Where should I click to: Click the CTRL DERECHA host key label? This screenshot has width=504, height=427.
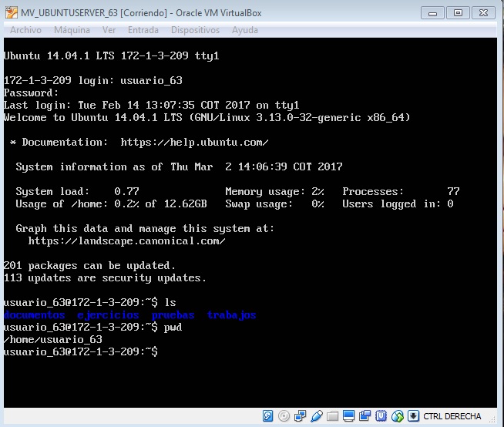click(x=452, y=416)
